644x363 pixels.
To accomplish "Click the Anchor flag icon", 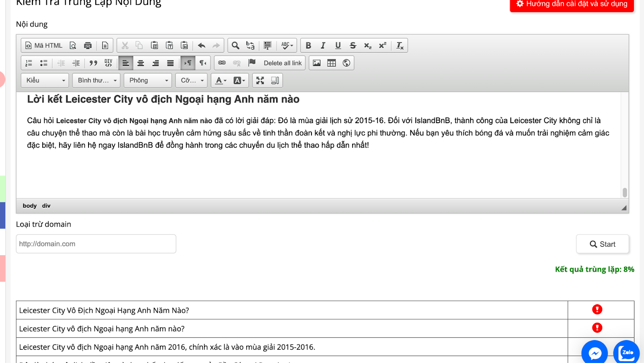I will click(x=252, y=63).
